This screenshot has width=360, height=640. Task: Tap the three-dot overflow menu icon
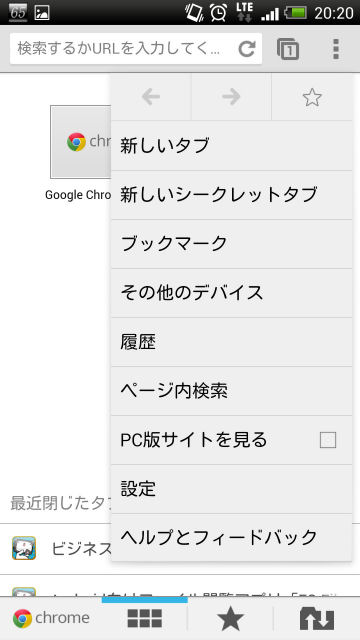pos(336,49)
